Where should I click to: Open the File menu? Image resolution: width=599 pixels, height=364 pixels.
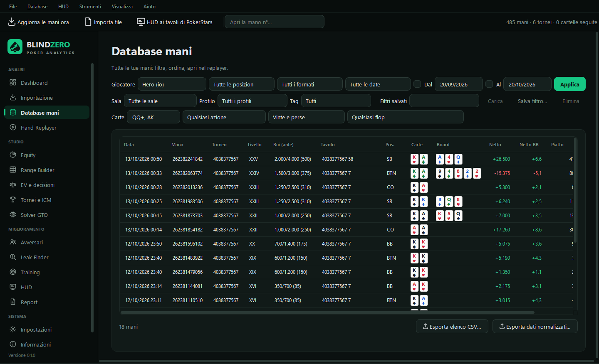click(x=13, y=7)
